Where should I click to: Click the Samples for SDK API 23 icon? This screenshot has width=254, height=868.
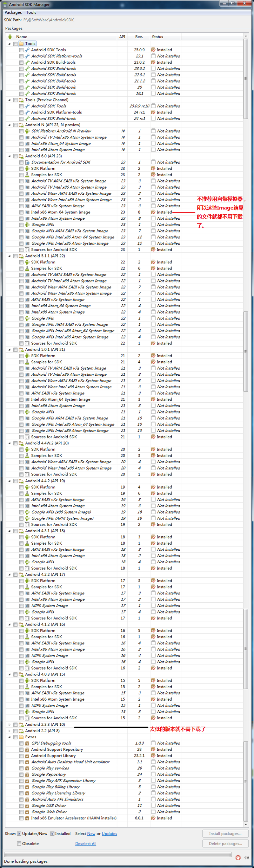pos(27,175)
